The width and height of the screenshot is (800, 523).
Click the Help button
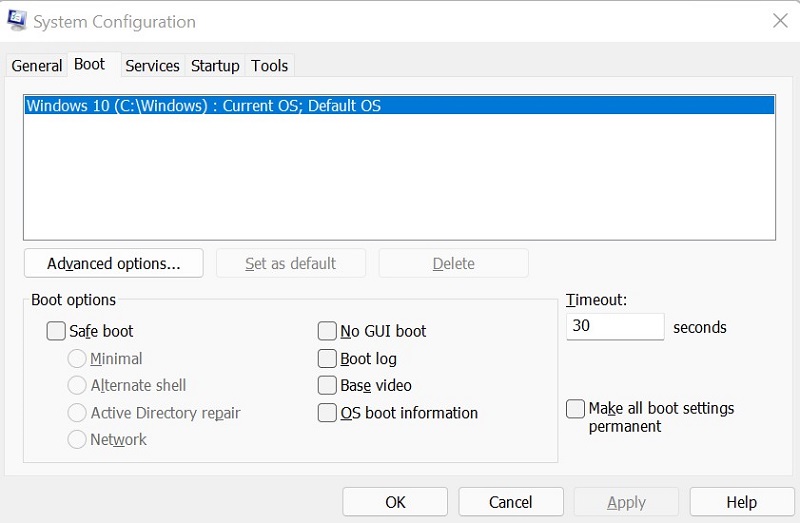pos(741,502)
